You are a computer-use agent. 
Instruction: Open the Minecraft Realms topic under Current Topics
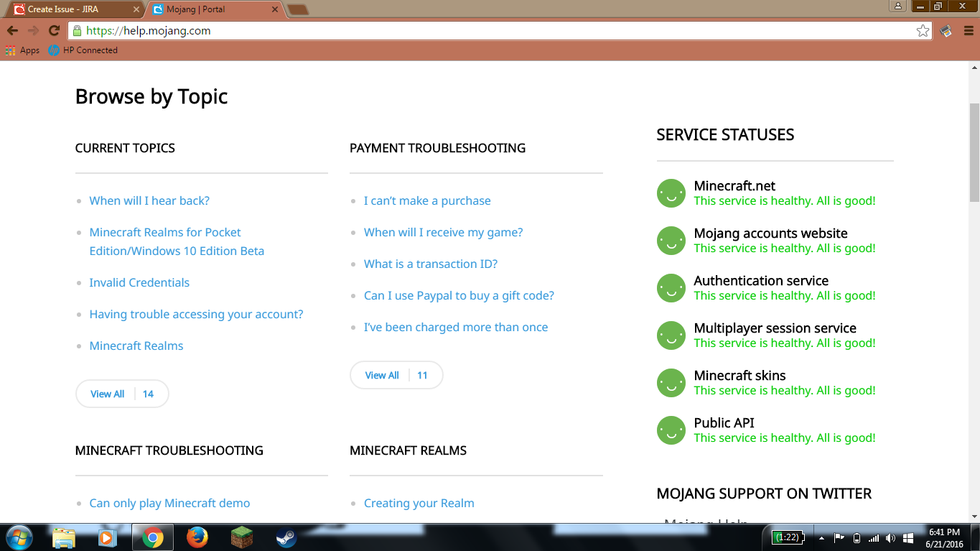[x=136, y=346]
